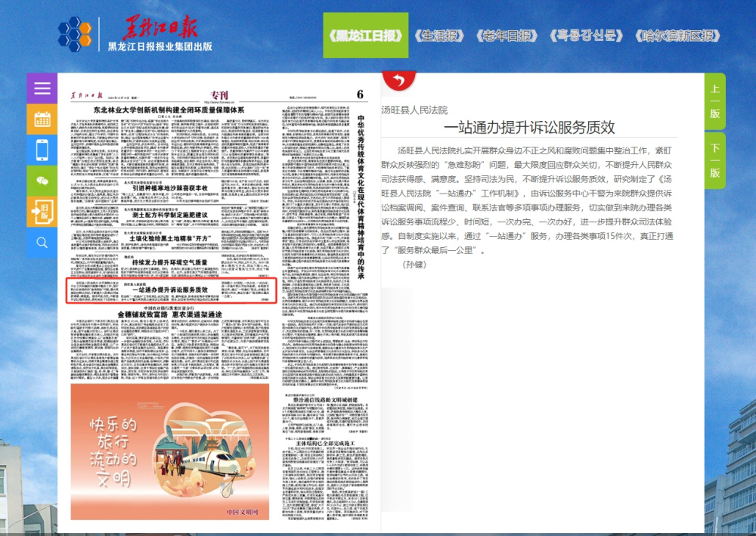Go to previous page with 上一版

click(x=714, y=101)
